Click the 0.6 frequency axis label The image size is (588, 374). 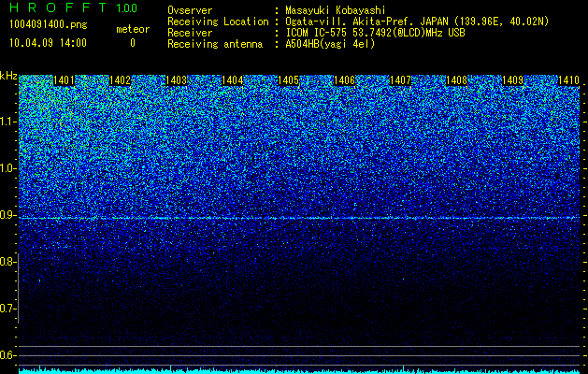coord(8,355)
